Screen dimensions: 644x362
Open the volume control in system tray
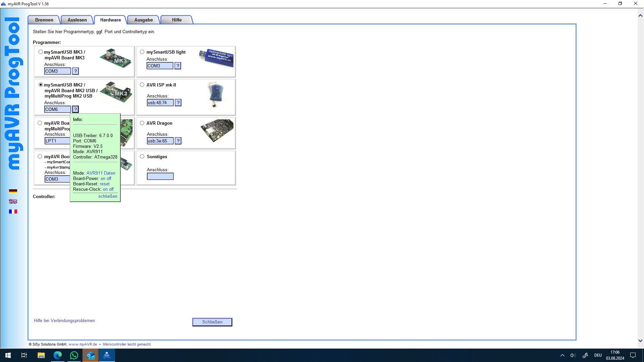point(573,355)
